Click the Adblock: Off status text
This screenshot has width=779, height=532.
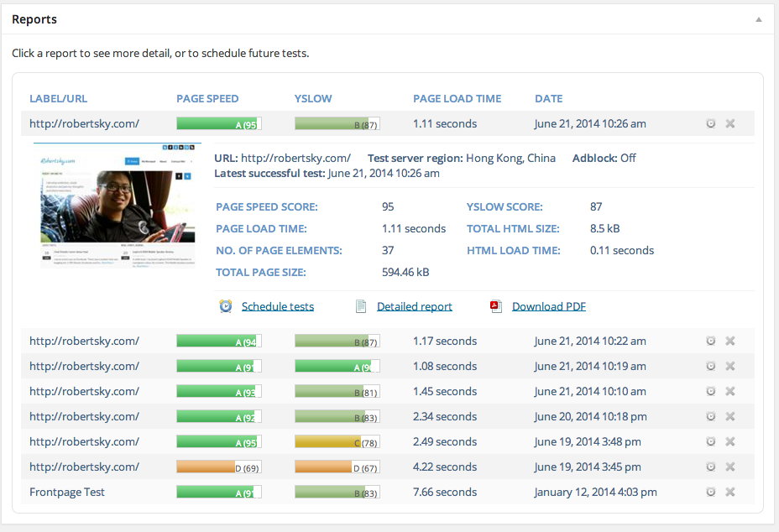pyautogui.click(x=604, y=158)
